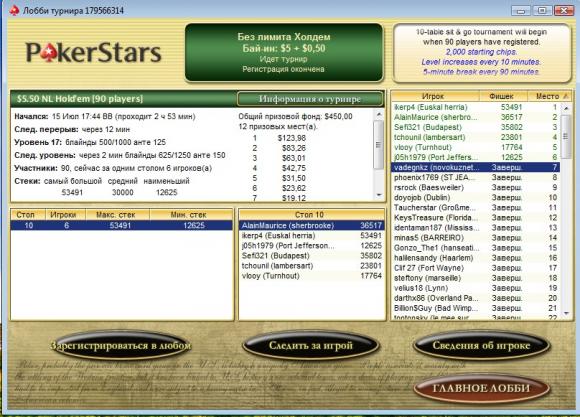Select AlainMaurice in second place ranking row

pos(476,117)
